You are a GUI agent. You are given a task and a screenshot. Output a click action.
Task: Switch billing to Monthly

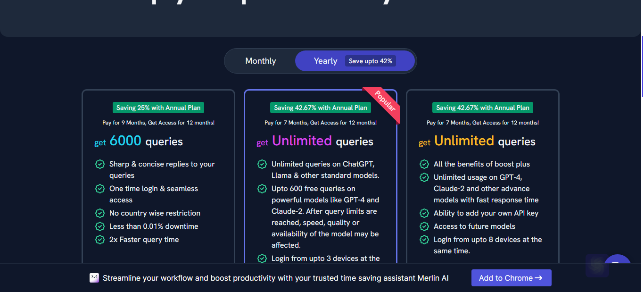261,61
